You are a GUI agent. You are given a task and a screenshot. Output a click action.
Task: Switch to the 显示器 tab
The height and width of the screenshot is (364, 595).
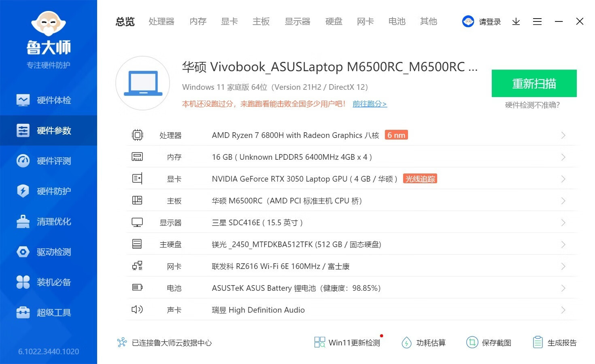(297, 21)
